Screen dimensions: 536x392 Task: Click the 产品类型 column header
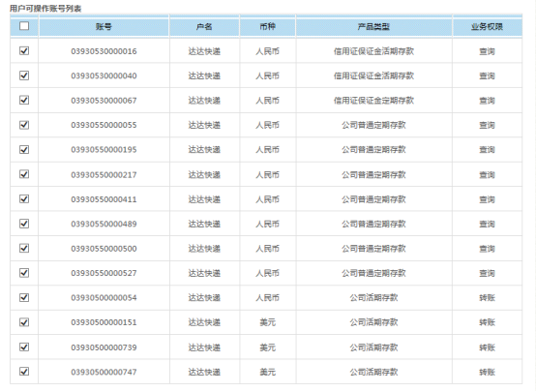tap(373, 27)
